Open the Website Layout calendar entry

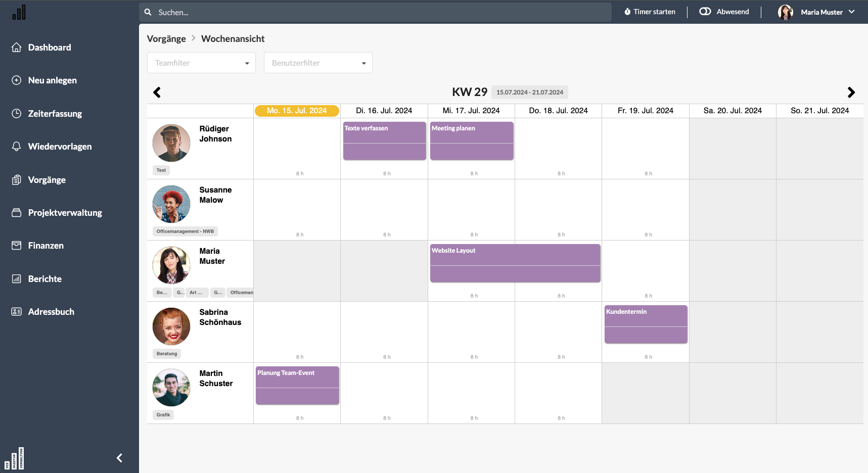[x=515, y=263]
